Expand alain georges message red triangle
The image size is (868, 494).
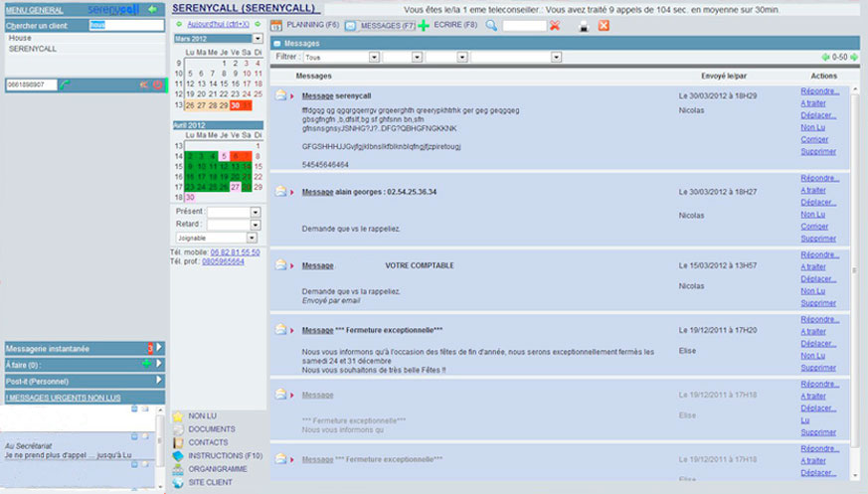point(292,192)
